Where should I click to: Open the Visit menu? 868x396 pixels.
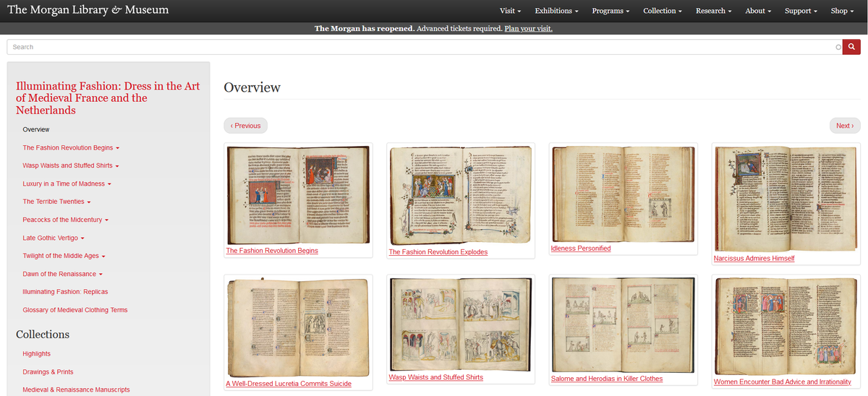(510, 11)
